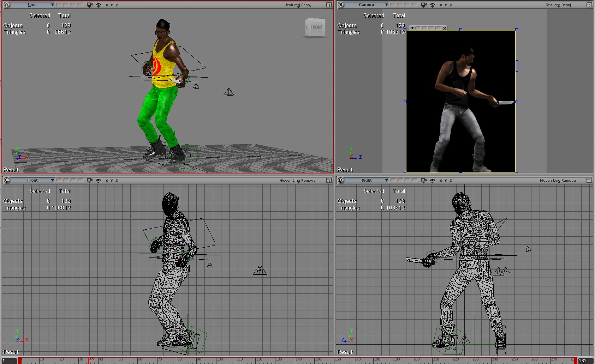Toggle the X axis button in Front viewport
This screenshot has height=364, width=595.
[107, 181]
